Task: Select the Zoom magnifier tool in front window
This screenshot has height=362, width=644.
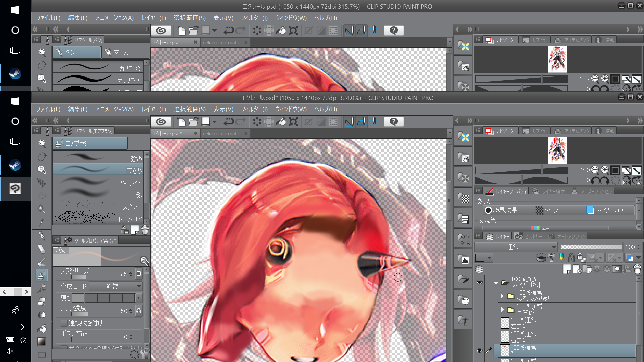Action: (x=42, y=144)
